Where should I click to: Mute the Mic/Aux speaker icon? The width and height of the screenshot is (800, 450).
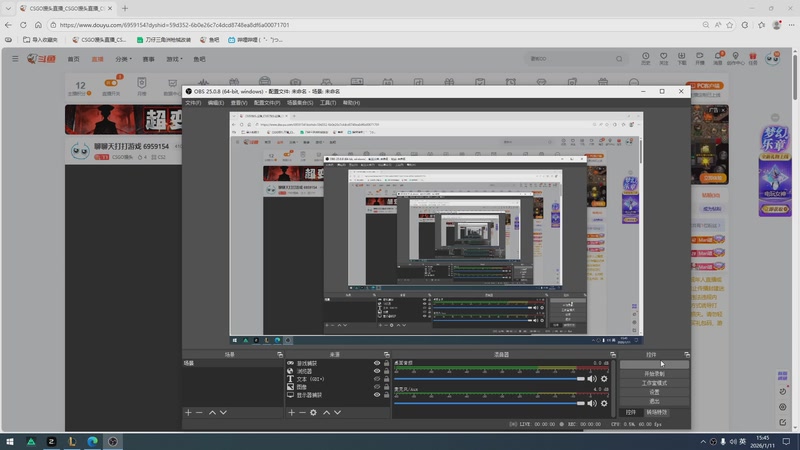[592, 404]
